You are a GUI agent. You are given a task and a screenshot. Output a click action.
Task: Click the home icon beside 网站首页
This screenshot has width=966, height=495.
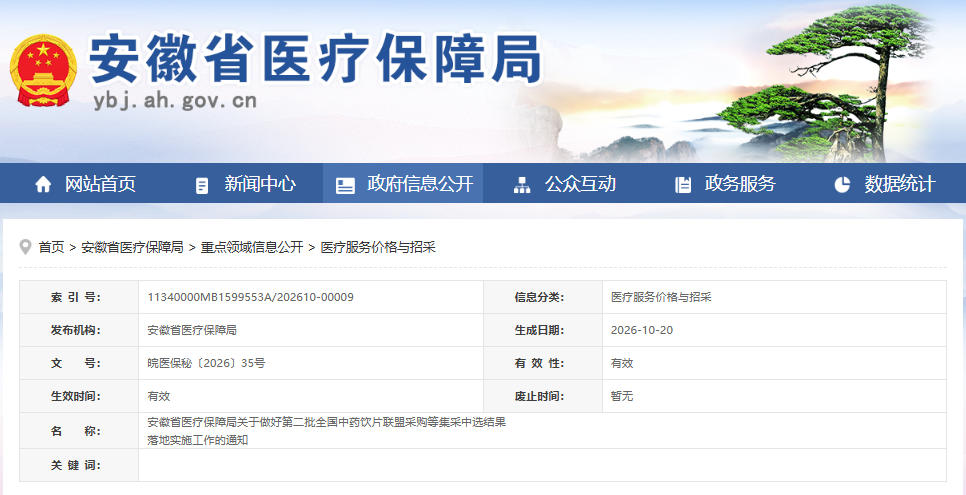pos(43,184)
